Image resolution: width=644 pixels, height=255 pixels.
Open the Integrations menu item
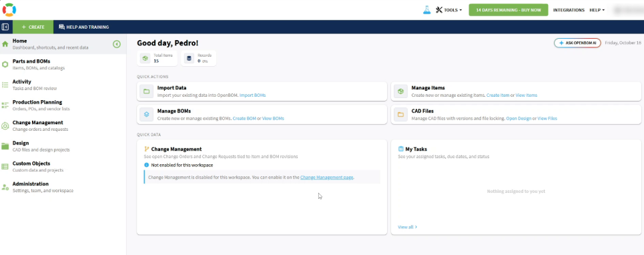pyautogui.click(x=569, y=10)
